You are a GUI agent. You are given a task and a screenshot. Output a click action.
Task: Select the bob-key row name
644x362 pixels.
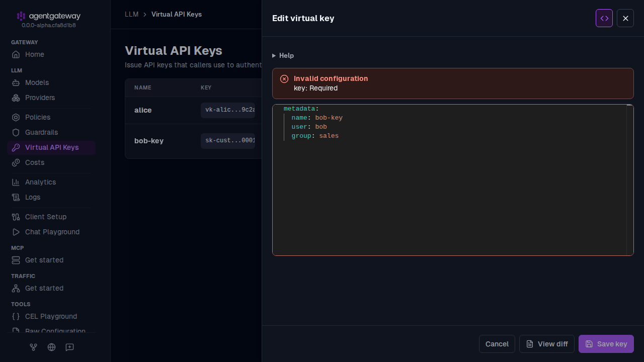click(x=149, y=141)
